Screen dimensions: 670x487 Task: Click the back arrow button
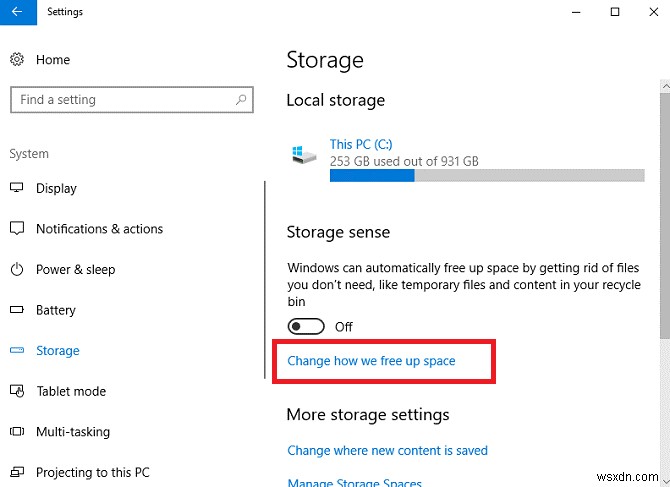17,12
